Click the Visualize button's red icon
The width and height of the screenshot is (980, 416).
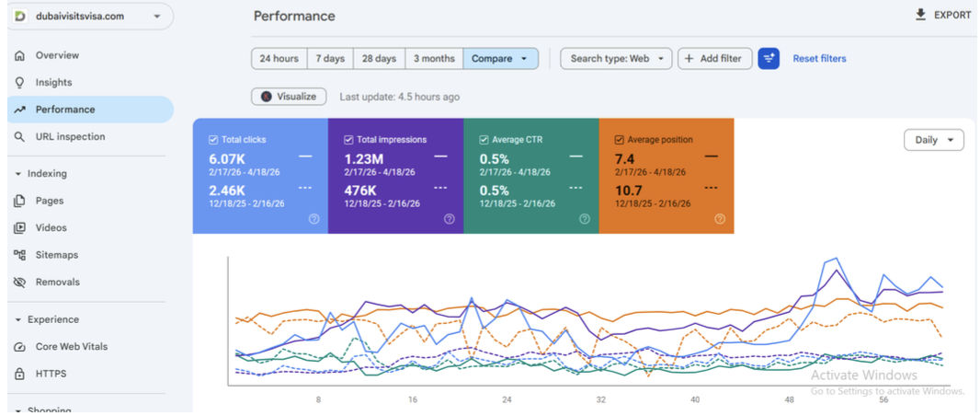click(267, 97)
